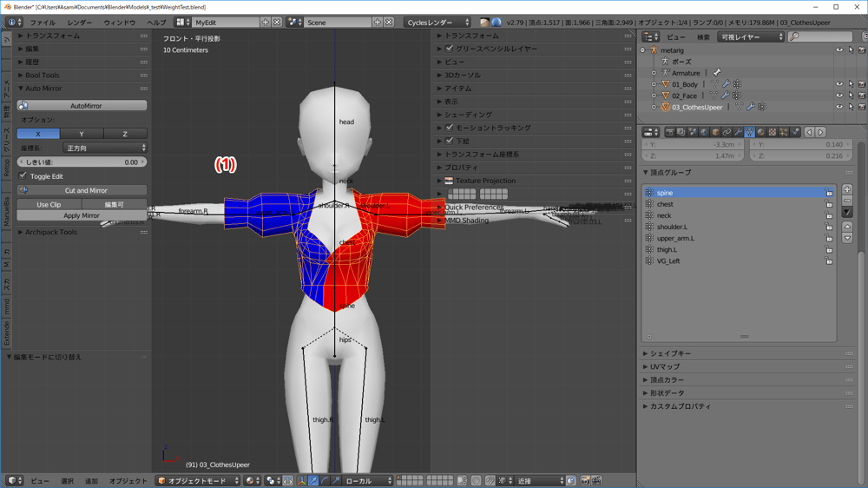The image size is (868, 488).
Task: Open the AutoMirror orientation direction dropdown
Action: point(105,148)
